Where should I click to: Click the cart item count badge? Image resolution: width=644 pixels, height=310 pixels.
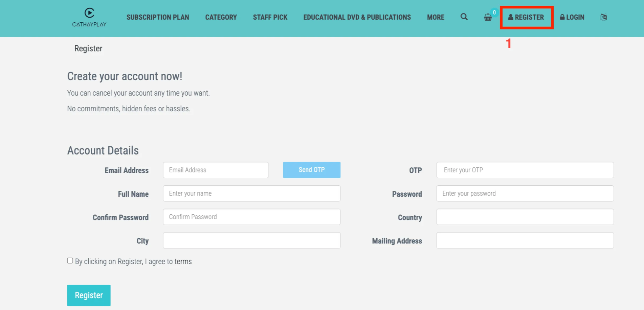tap(494, 12)
